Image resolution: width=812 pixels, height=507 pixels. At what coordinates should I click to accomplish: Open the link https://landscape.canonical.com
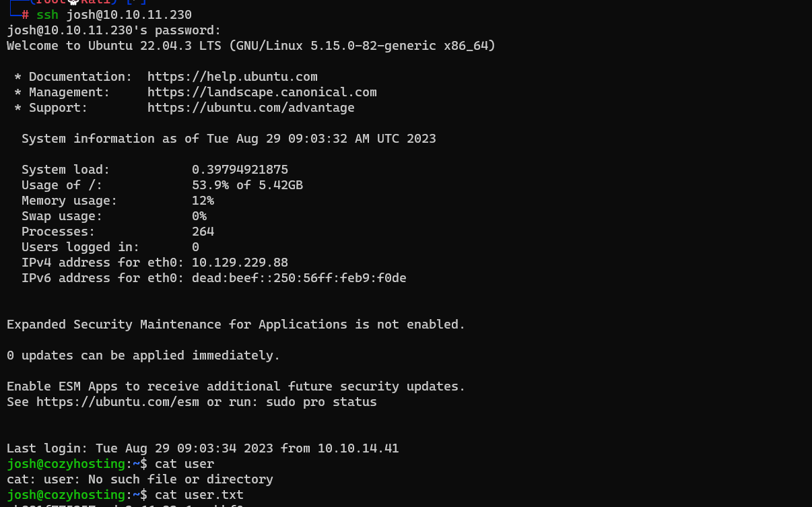click(263, 92)
